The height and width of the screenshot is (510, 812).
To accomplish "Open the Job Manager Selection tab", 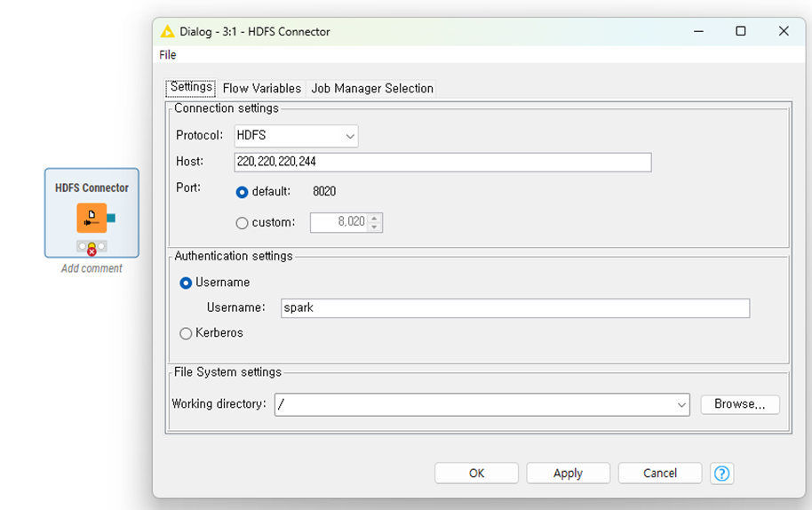I will (x=371, y=88).
